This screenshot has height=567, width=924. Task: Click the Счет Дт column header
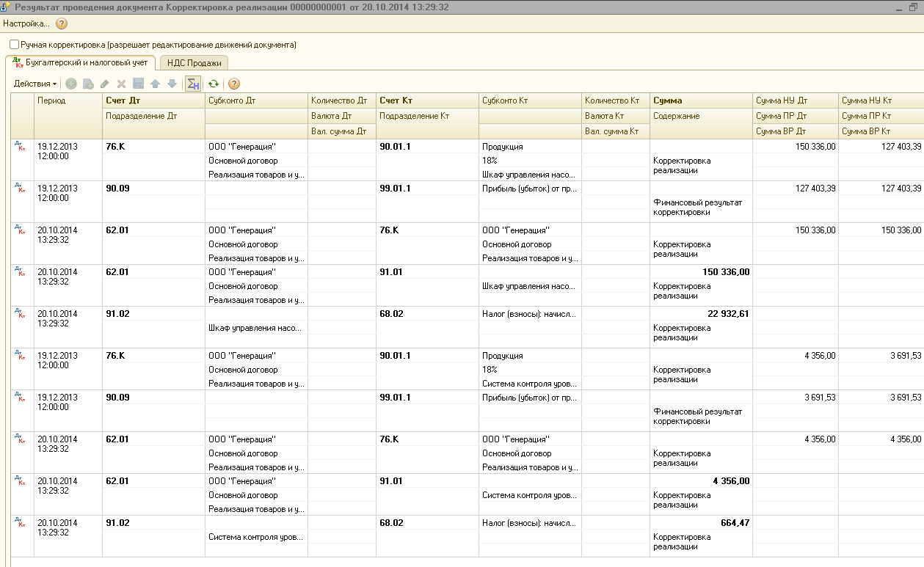123,100
